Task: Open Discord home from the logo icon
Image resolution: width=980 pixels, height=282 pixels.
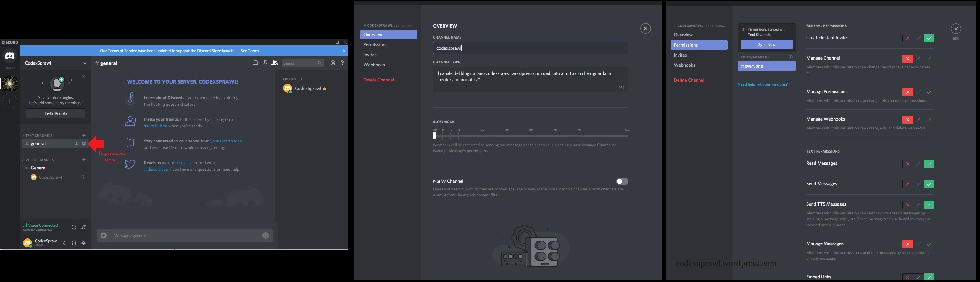Action: pos(10,56)
